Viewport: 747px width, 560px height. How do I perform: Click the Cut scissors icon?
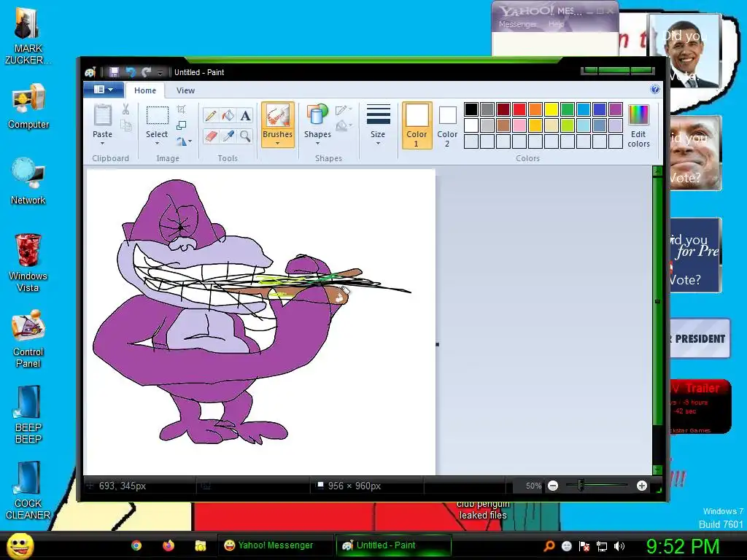point(125,109)
